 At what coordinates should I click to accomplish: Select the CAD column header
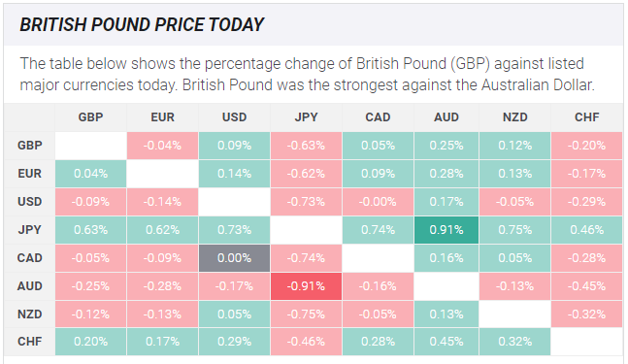[378, 117]
